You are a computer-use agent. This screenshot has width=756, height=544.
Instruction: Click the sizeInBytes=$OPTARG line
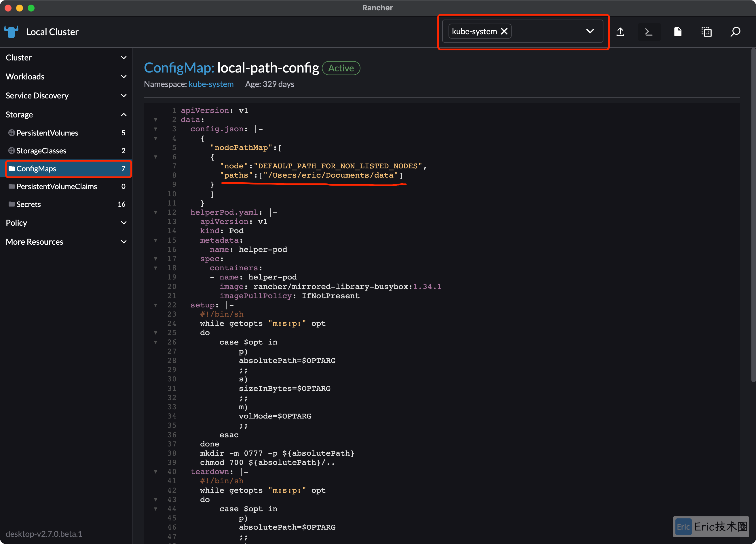(285, 389)
